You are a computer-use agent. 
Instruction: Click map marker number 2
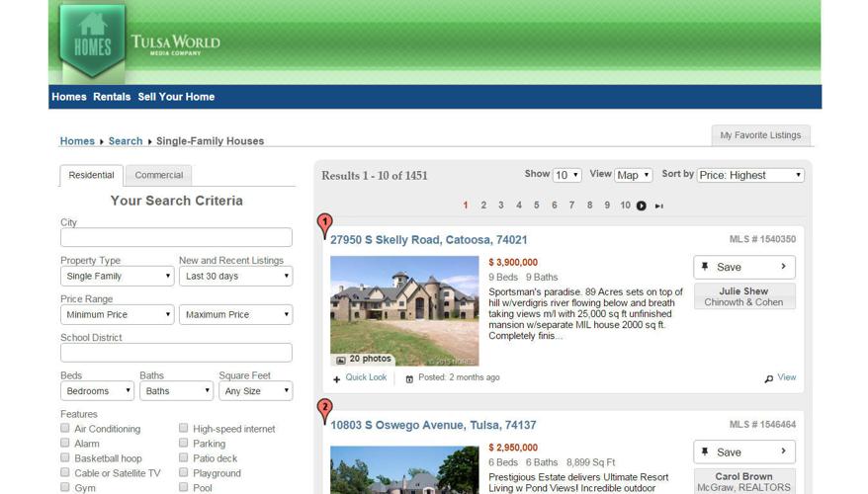325,411
